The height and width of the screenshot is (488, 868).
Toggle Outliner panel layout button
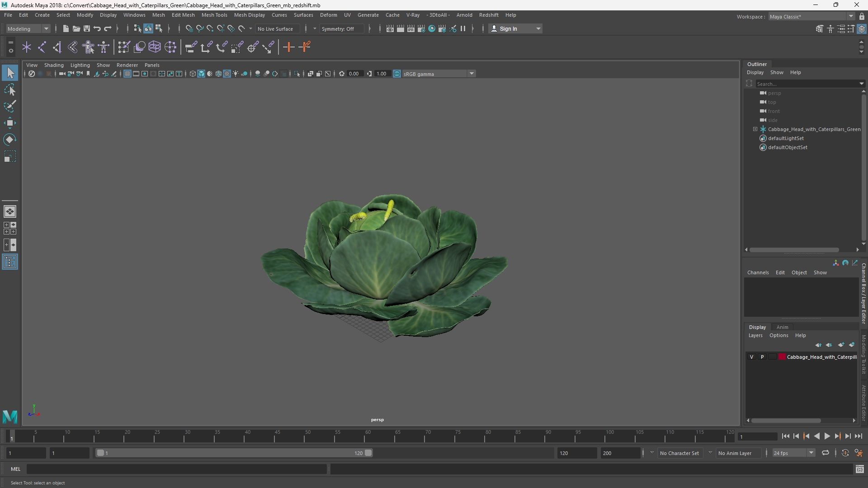pyautogui.click(x=10, y=262)
